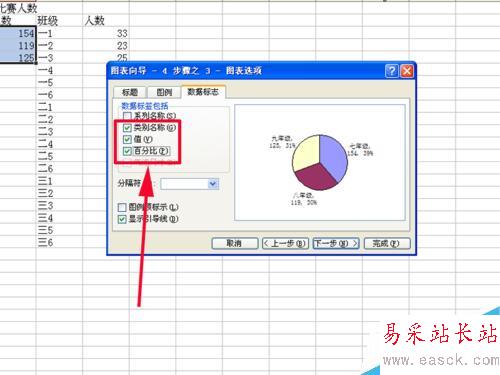Select the cell labeled 三1
Screen dimensions: 500x375
[59, 181]
